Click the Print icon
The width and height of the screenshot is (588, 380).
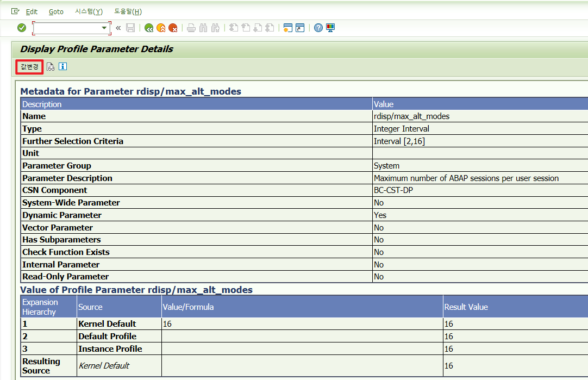(x=191, y=28)
